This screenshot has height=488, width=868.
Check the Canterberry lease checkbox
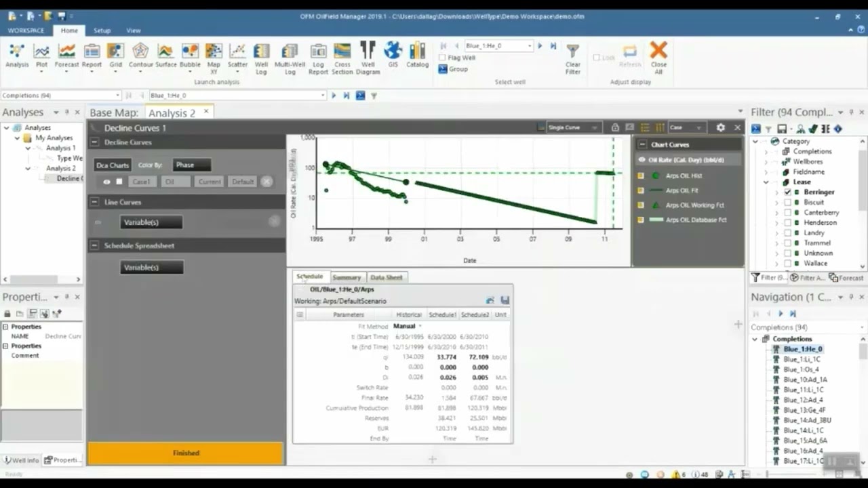point(787,212)
